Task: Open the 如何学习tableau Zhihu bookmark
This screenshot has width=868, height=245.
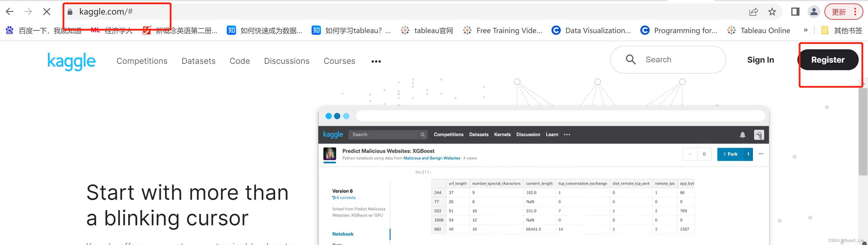Action: [351, 31]
